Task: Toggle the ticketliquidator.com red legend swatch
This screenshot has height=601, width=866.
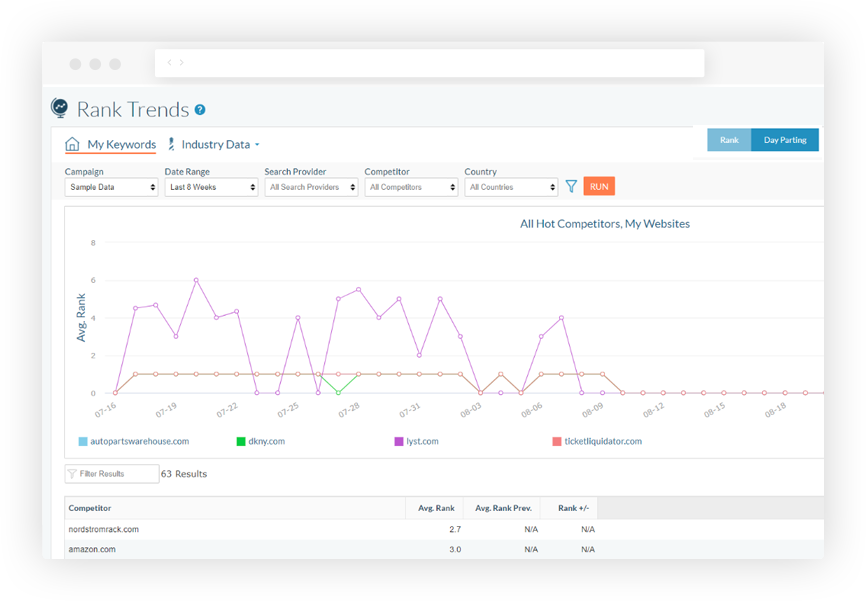Action: coord(557,441)
